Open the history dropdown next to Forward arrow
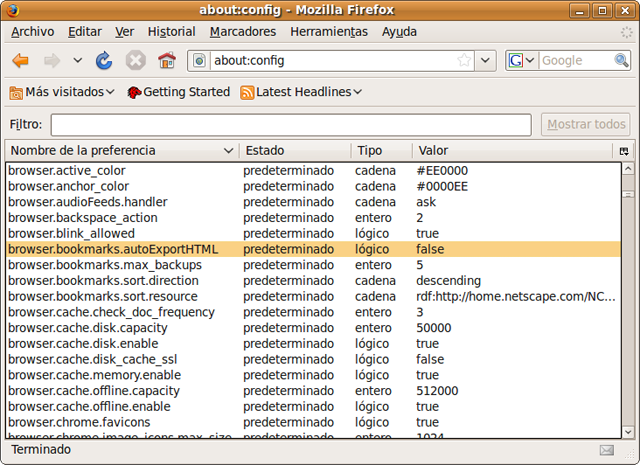 point(78,61)
